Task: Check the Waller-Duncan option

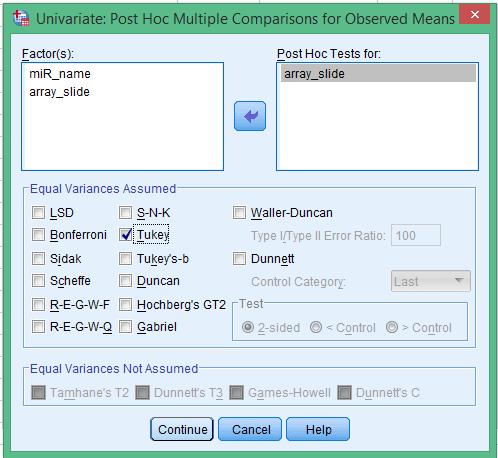Action: click(x=239, y=212)
